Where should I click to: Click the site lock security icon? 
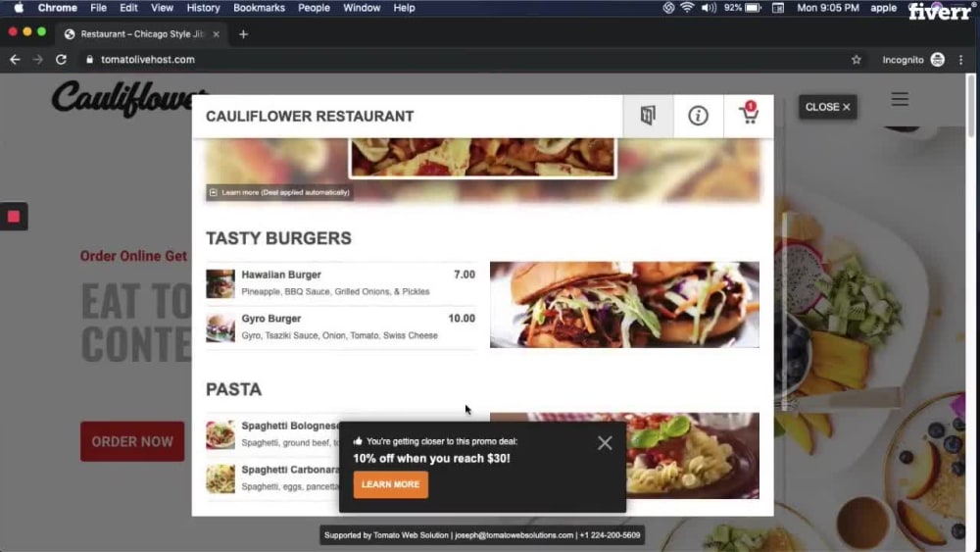tap(89, 60)
